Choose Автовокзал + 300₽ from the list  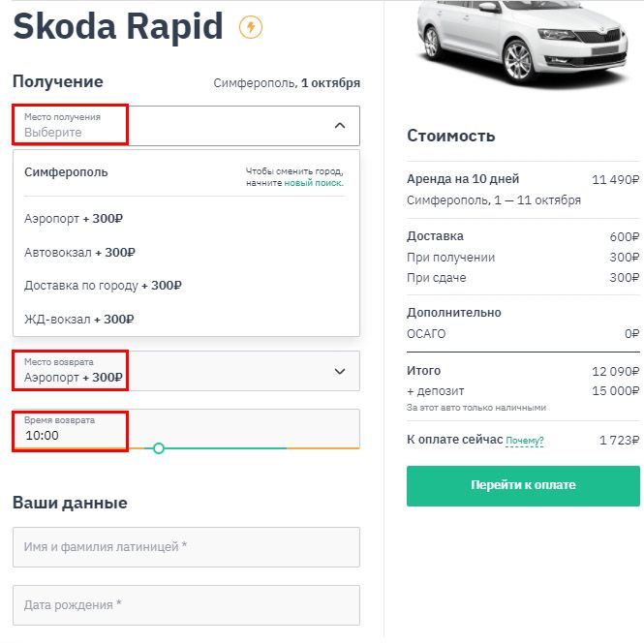[x=79, y=253]
